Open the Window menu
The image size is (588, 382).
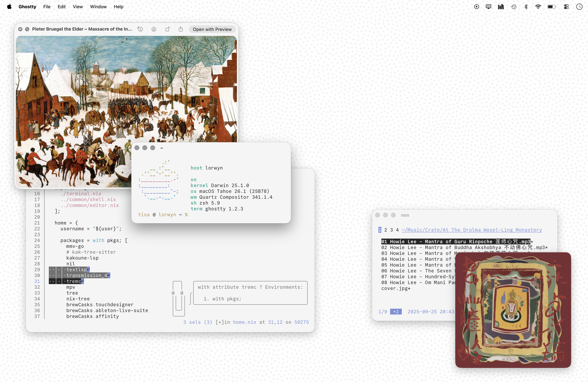pyautogui.click(x=98, y=7)
